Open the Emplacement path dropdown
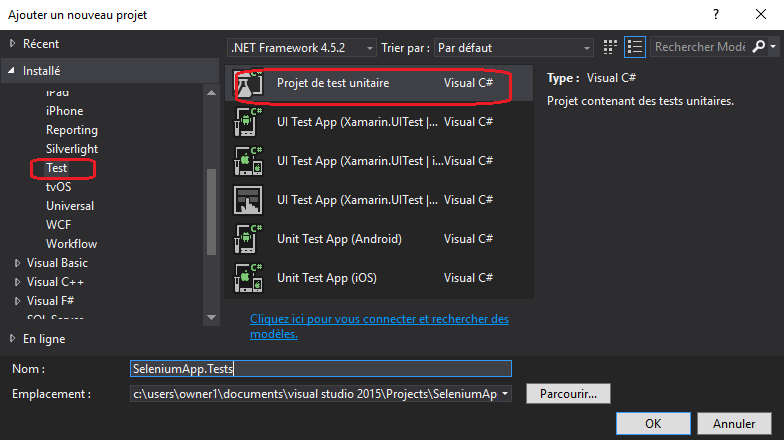This screenshot has height=440, width=784. tap(505, 394)
